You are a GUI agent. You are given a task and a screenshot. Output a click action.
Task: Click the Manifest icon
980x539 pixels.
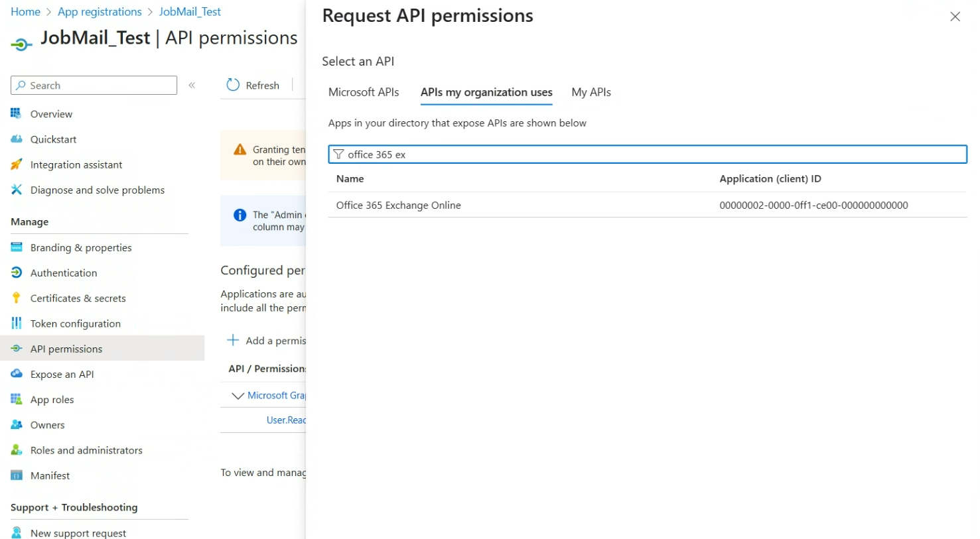pyautogui.click(x=17, y=475)
